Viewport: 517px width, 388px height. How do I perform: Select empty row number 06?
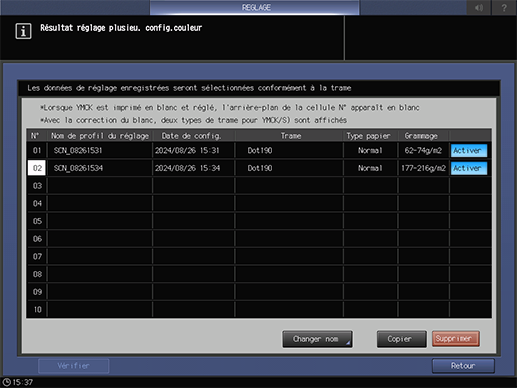click(x=37, y=239)
